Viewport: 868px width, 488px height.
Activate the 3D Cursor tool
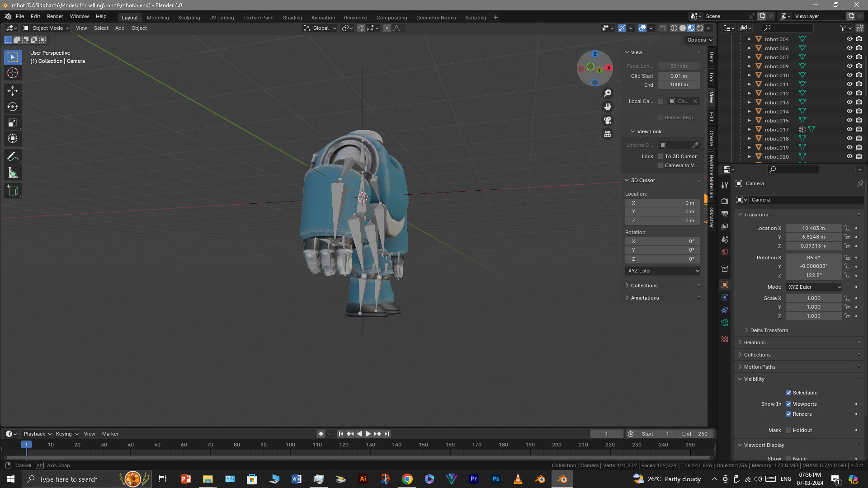(13, 73)
